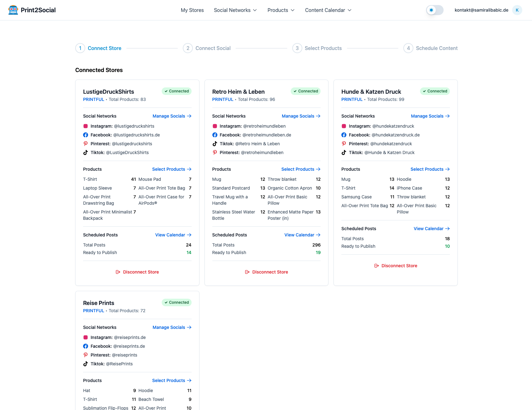Click the Pinterest icon for Reise Prints
Image resolution: width=532 pixels, height=410 pixels.
(86, 355)
